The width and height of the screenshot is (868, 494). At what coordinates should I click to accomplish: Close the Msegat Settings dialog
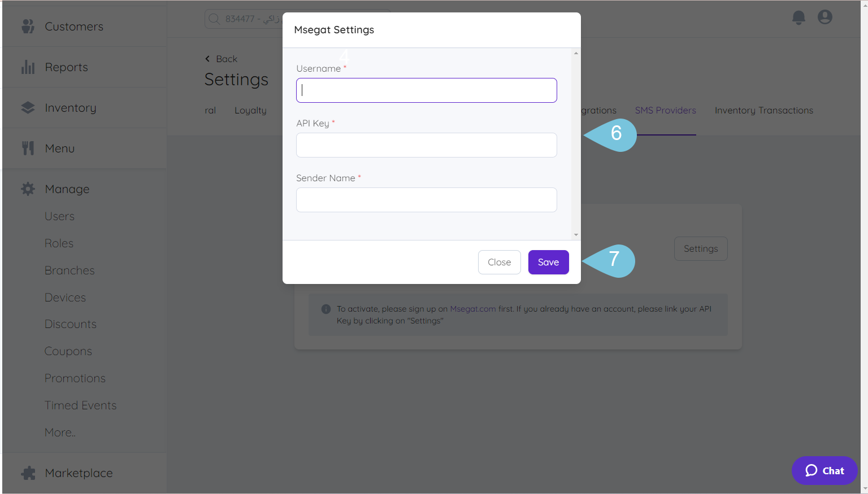coord(499,262)
